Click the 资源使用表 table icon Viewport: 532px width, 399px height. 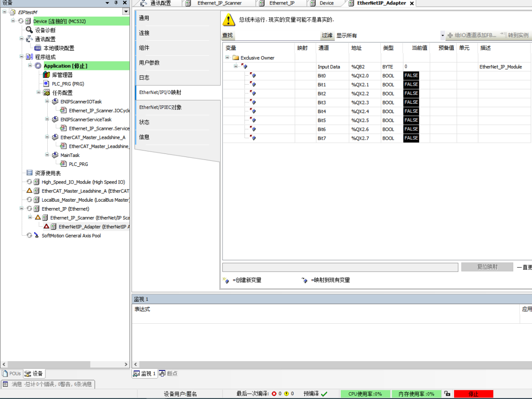tap(30, 173)
